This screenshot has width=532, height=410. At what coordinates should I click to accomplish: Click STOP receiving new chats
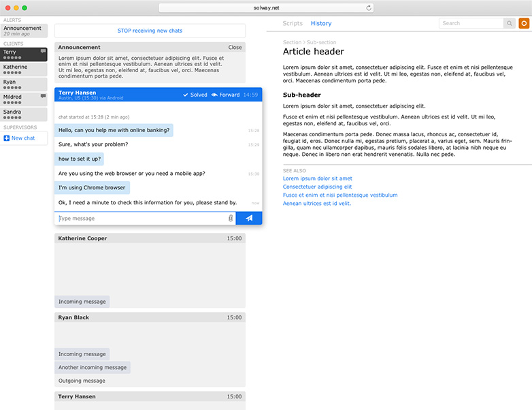point(150,31)
